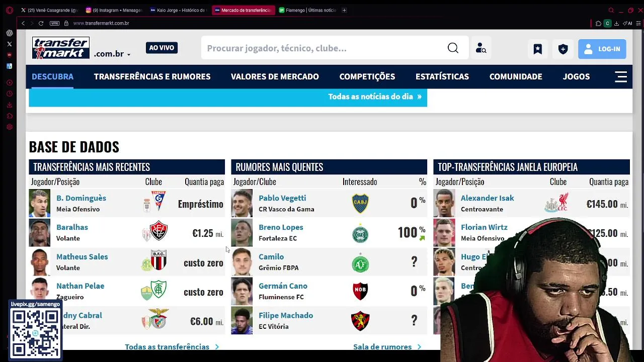Image resolution: width=644 pixels, height=362 pixels.
Task: Switch to Venê Casagrande X tab
Action: click(49, 10)
